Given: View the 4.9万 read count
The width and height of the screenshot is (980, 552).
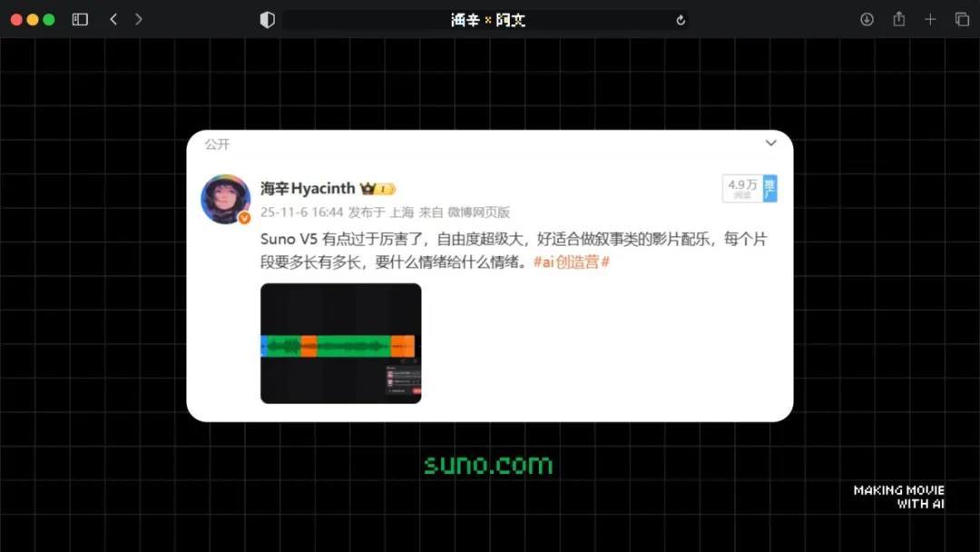Looking at the screenshot, I should [x=742, y=189].
